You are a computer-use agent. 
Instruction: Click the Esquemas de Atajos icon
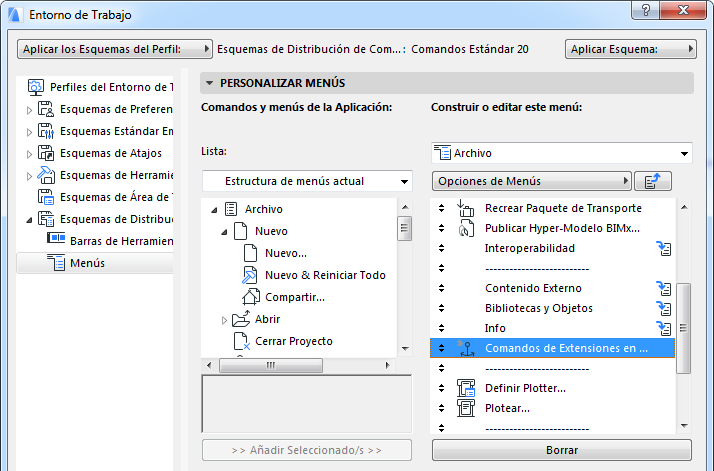(x=45, y=153)
